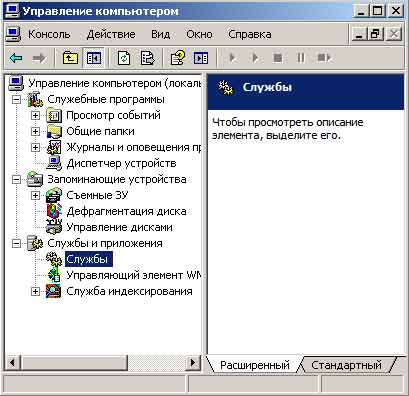Click the MMC console icon in menu bar
The width and height of the screenshot is (409, 396).
pos(13,34)
